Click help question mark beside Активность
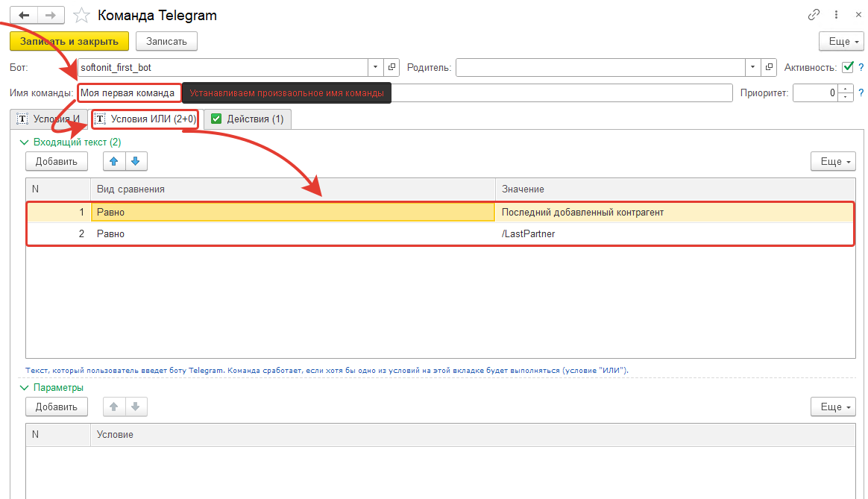868x499 pixels. pyautogui.click(x=861, y=67)
